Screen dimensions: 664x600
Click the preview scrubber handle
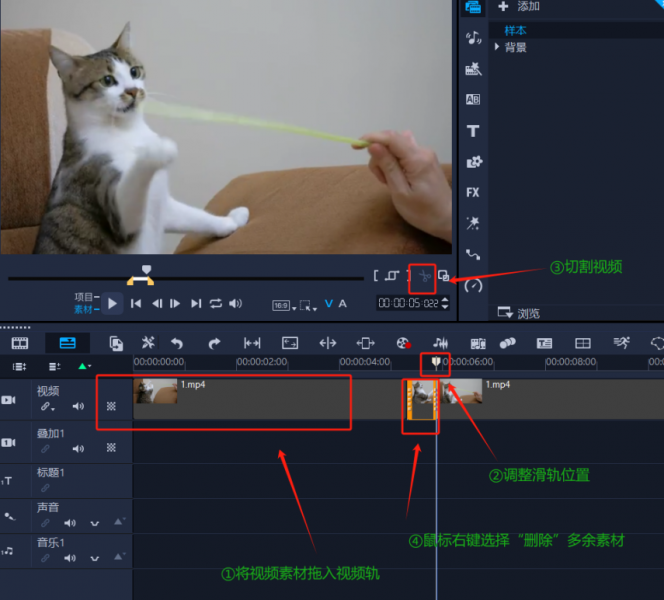[146, 269]
